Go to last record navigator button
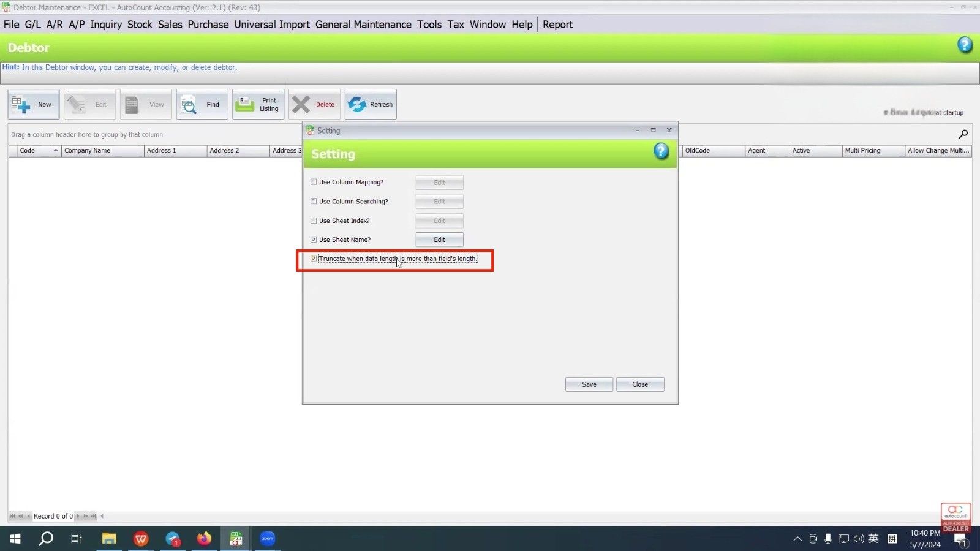980x551 pixels. click(93, 516)
